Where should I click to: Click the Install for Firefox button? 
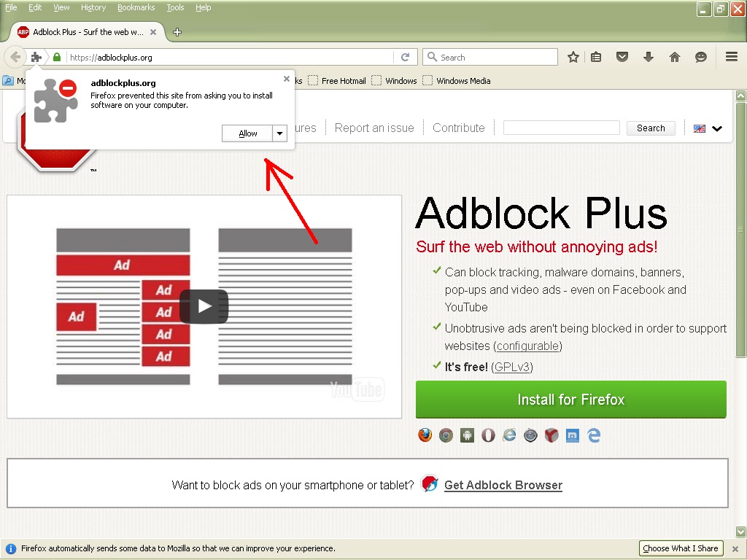click(x=571, y=400)
